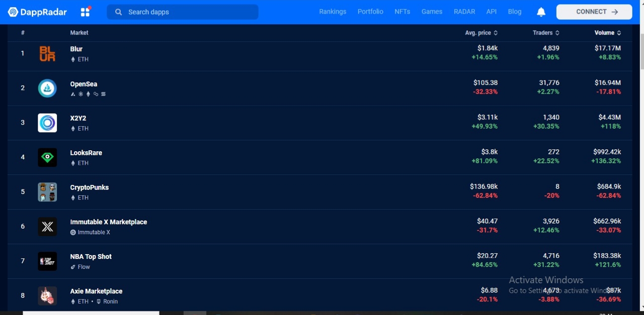
Task: Click Blur's traders count 4,839
Action: tap(551, 48)
